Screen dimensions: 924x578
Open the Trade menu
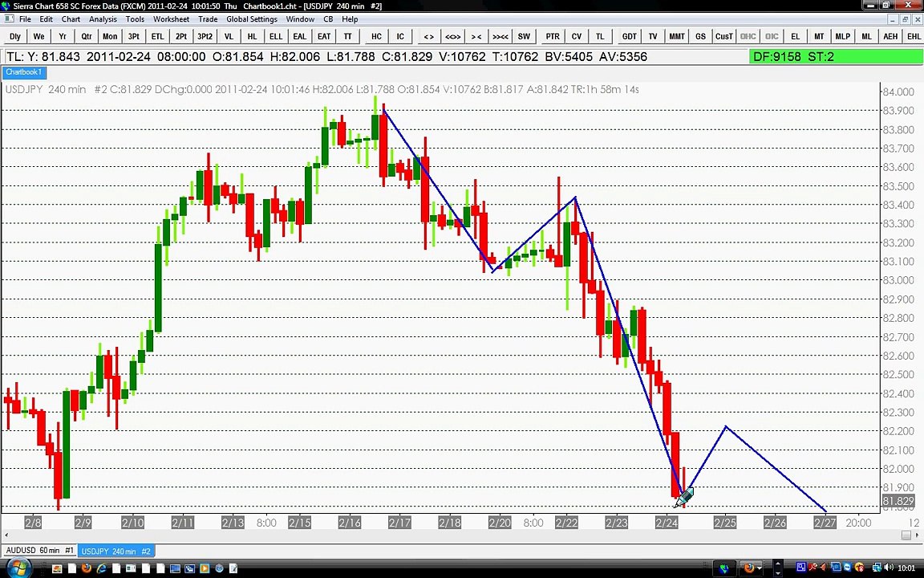click(208, 19)
